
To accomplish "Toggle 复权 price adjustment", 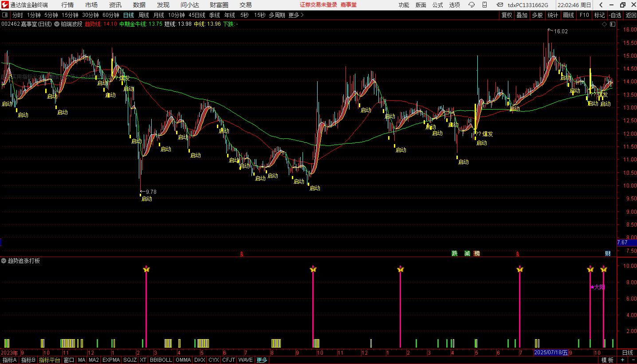I will click(507, 15).
